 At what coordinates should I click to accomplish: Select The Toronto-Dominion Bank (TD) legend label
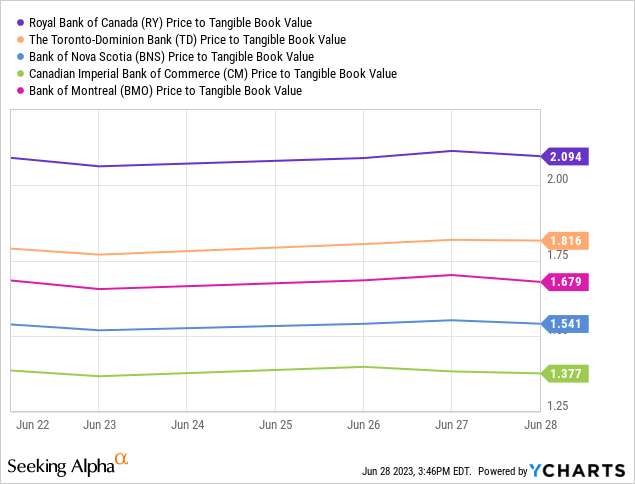(185, 40)
